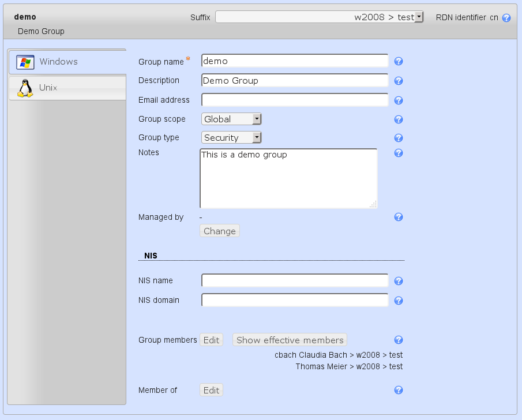
Task: Click the Notes help icon
Action: (x=398, y=153)
